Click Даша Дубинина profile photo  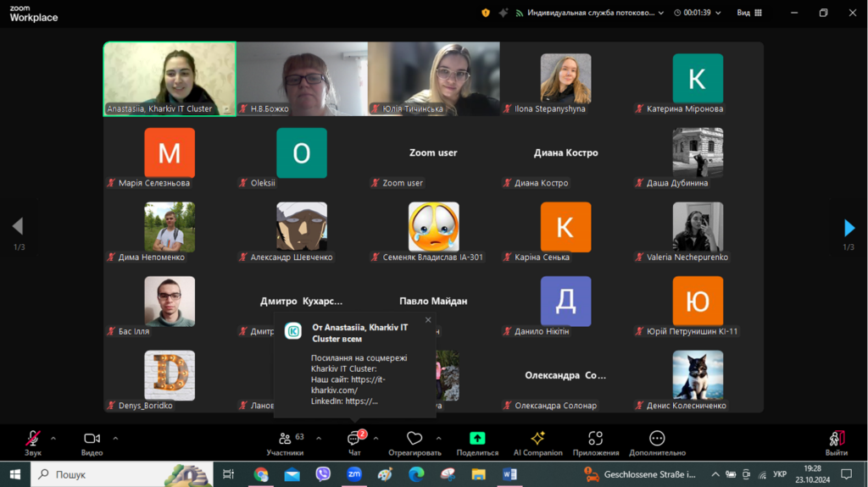[698, 152]
